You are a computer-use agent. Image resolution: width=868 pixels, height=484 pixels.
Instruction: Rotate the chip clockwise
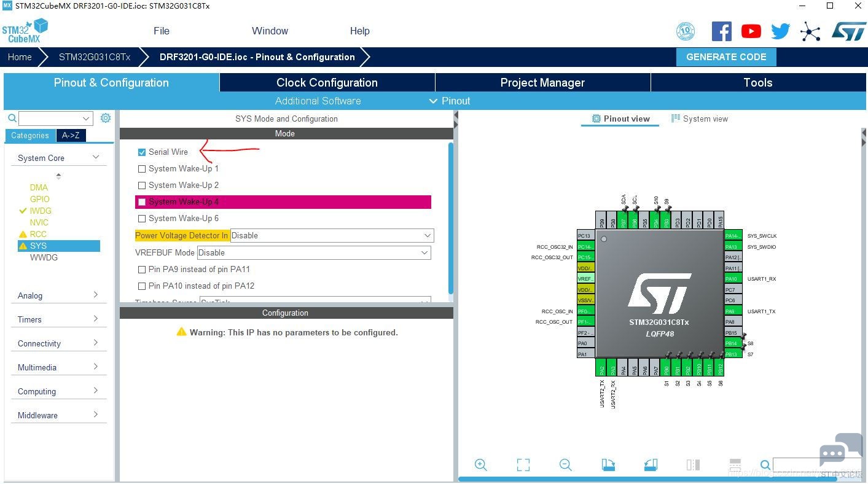click(x=608, y=465)
